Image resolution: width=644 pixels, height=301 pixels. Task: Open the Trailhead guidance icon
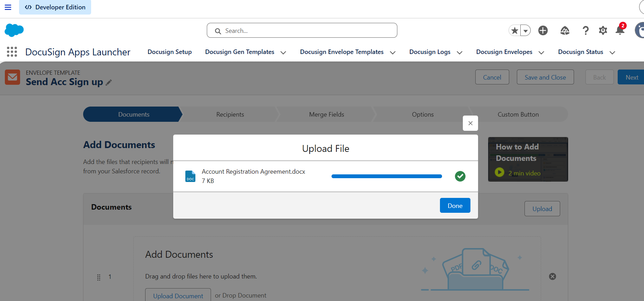coord(565,30)
